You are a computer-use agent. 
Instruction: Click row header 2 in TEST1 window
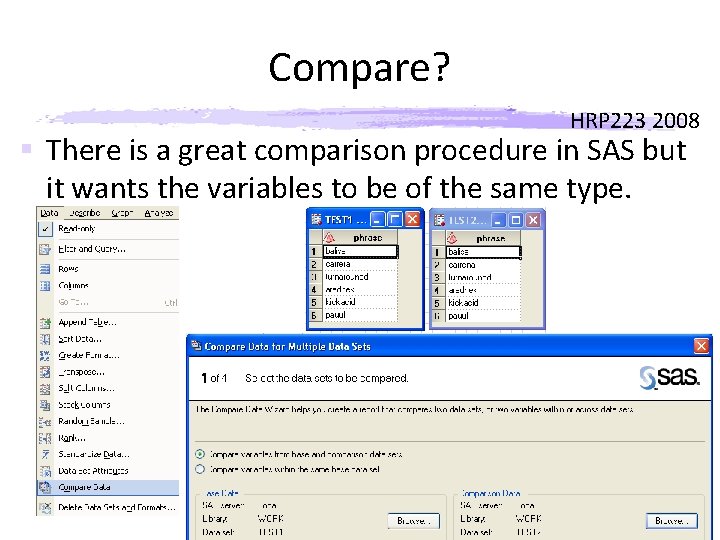[315, 264]
